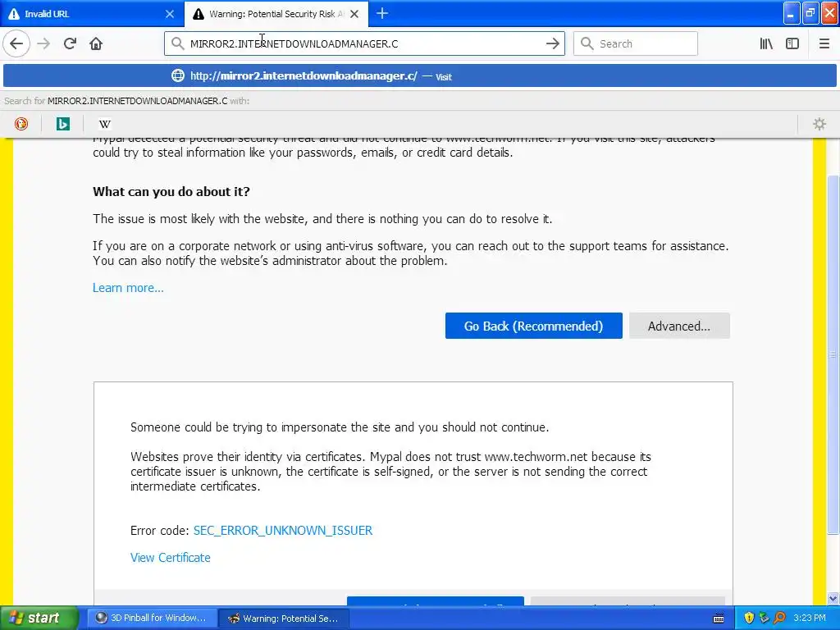Viewport: 840px width, 630px height.
Task: Click the 'What can you do about it?' heading
Action: pos(171,192)
